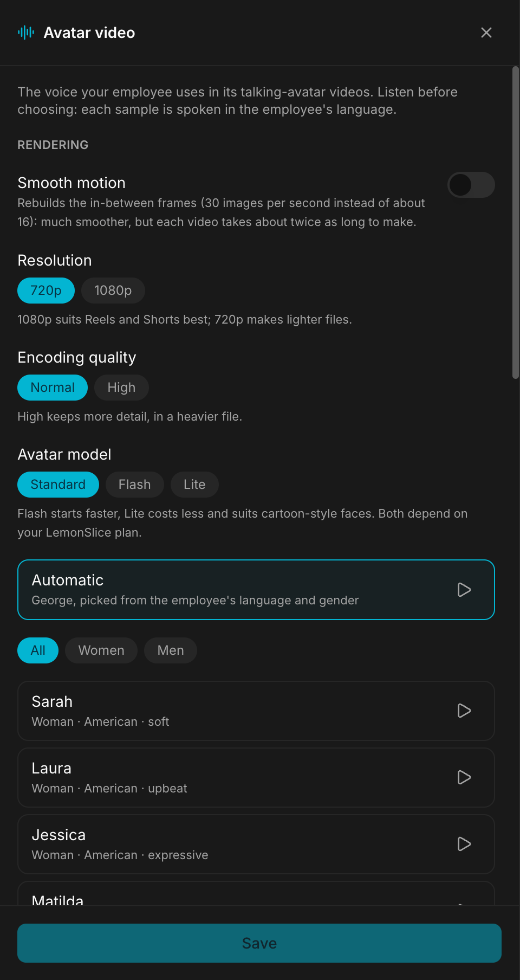Choose the Standard avatar model

point(58,485)
